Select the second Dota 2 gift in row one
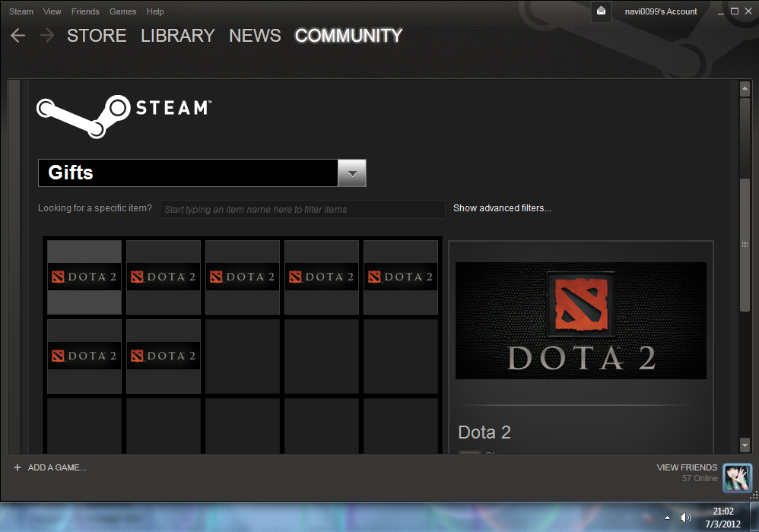The height and width of the screenshot is (532, 759). [x=164, y=277]
